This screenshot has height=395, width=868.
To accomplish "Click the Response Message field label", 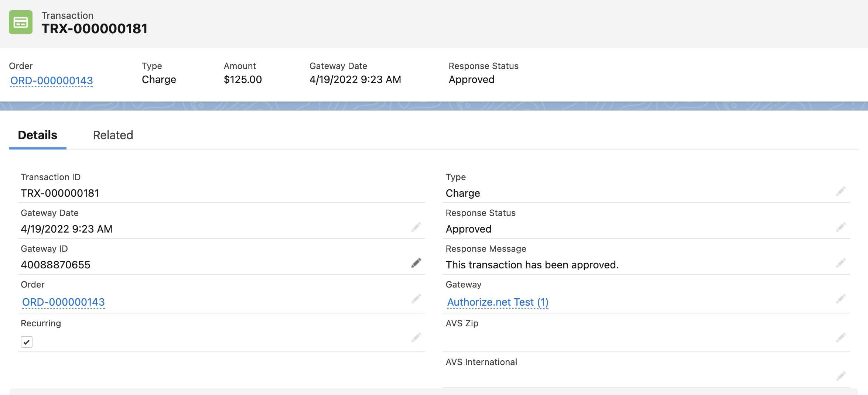I will click(486, 249).
